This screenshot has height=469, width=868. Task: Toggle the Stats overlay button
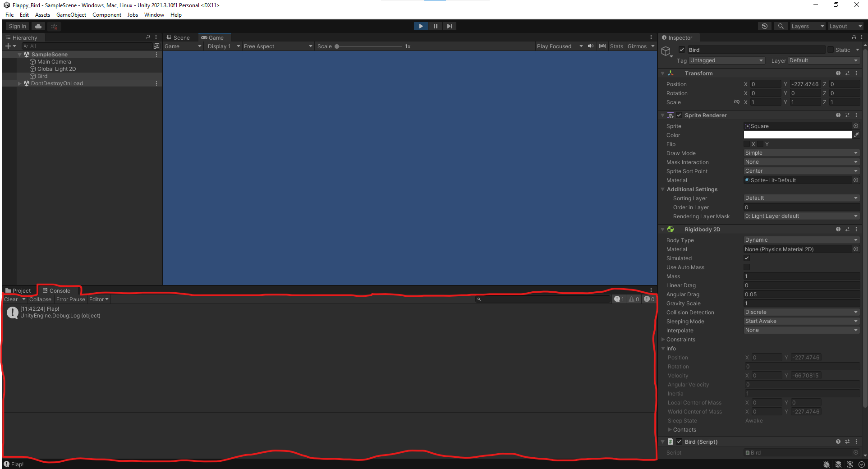coord(616,46)
